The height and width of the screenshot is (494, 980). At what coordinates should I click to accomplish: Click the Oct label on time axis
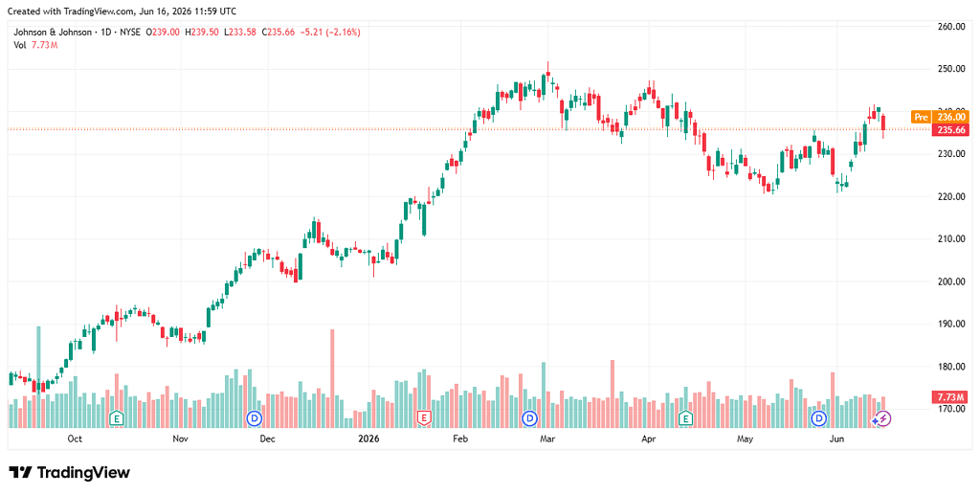[75, 439]
